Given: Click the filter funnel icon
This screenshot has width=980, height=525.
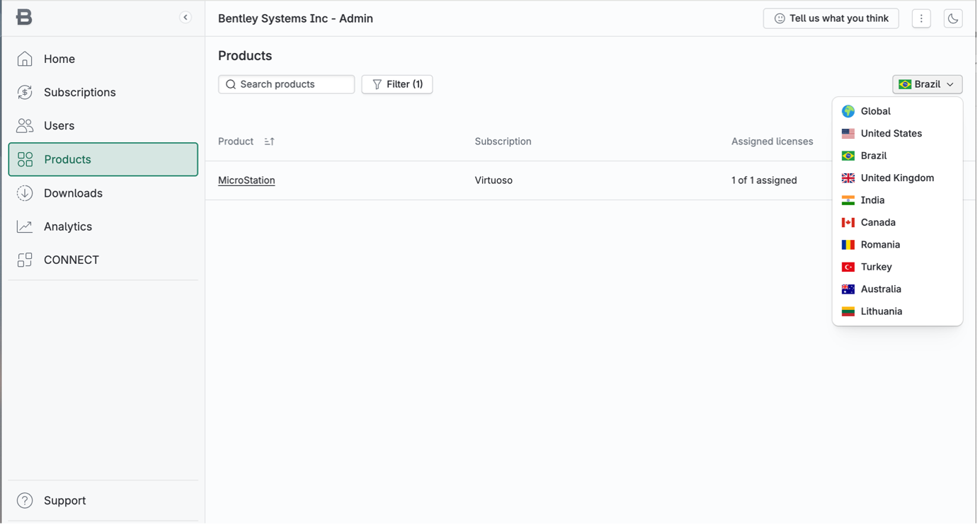Looking at the screenshot, I should [377, 84].
